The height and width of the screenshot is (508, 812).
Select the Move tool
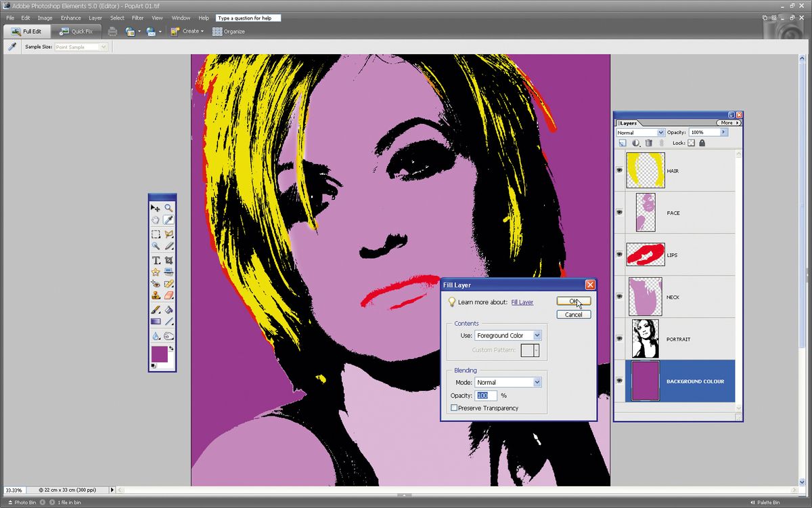156,208
